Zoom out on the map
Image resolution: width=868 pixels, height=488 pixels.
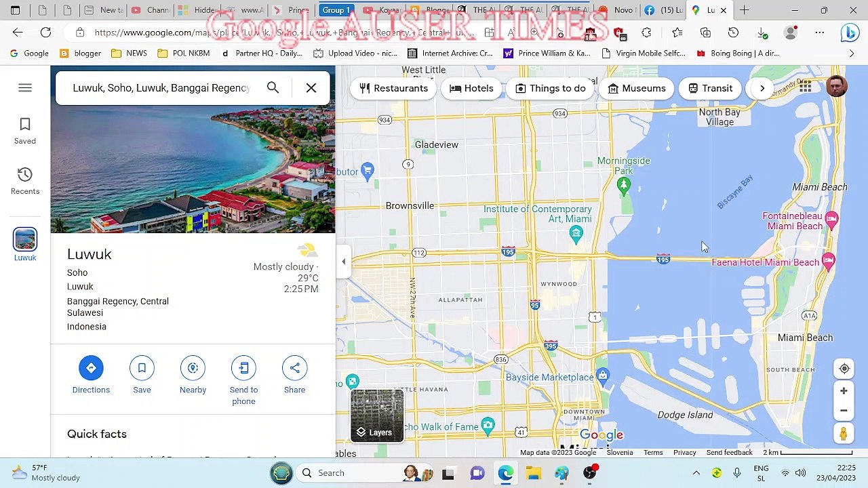point(844,410)
